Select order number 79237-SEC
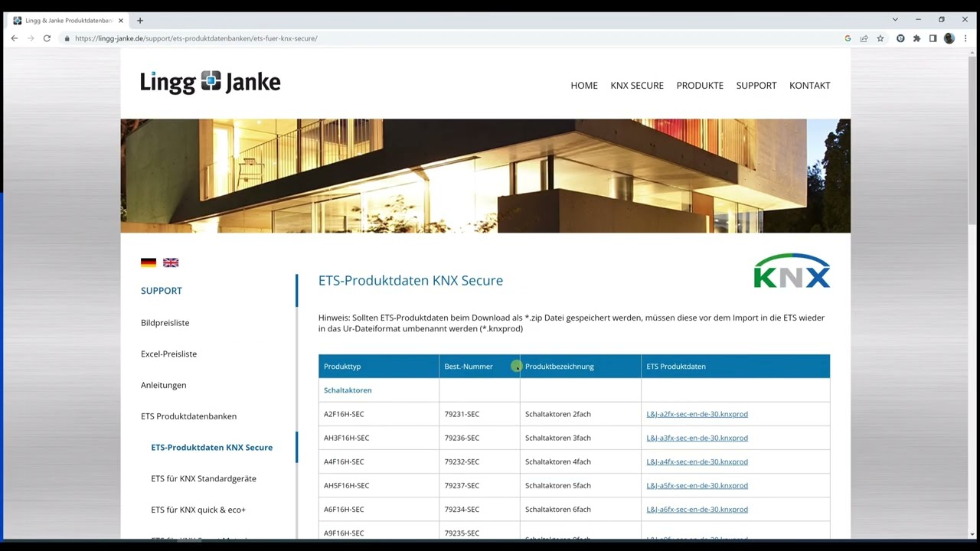This screenshot has height=551, width=980. pos(462,485)
